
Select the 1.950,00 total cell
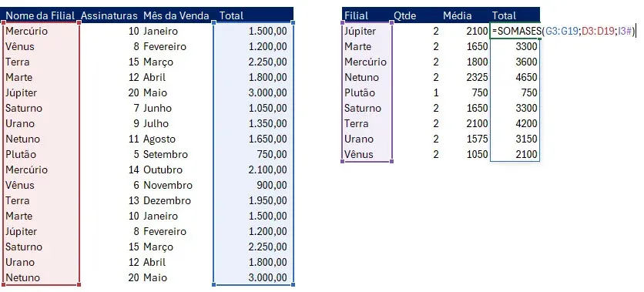click(268, 200)
